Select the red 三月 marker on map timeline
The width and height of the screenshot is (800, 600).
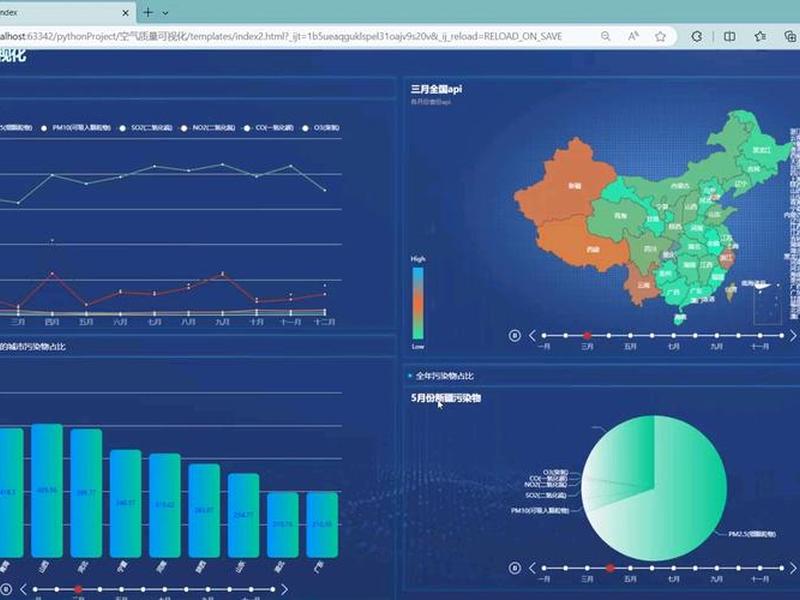[587, 336]
